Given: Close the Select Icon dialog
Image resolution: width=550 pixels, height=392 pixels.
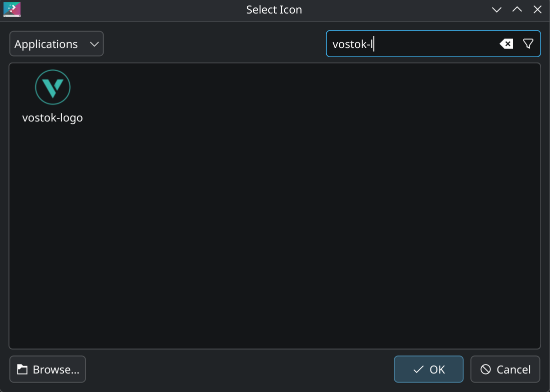Looking at the screenshot, I should coord(537,9).
